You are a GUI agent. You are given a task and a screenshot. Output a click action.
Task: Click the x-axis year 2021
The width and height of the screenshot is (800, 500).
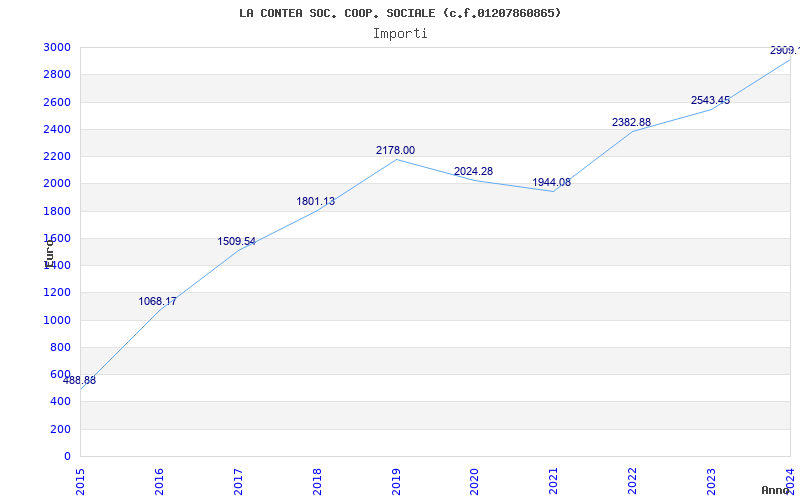click(554, 482)
